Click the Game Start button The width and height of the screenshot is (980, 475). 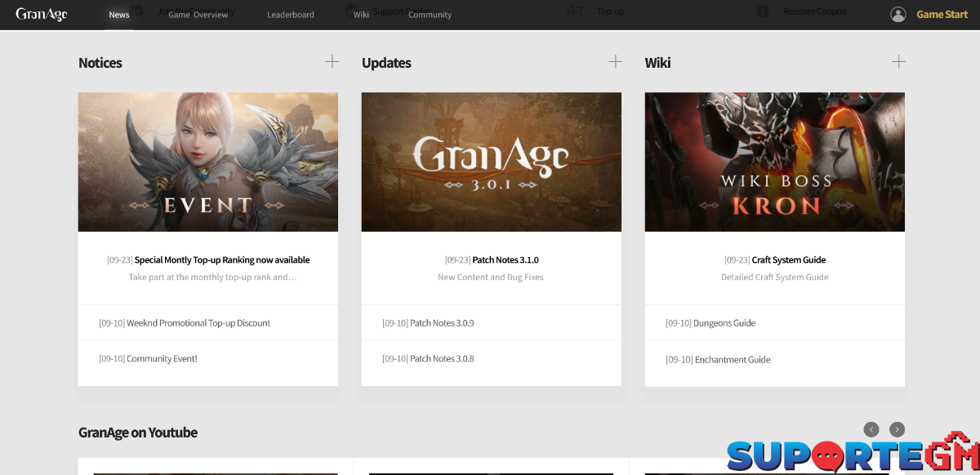click(942, 14)
